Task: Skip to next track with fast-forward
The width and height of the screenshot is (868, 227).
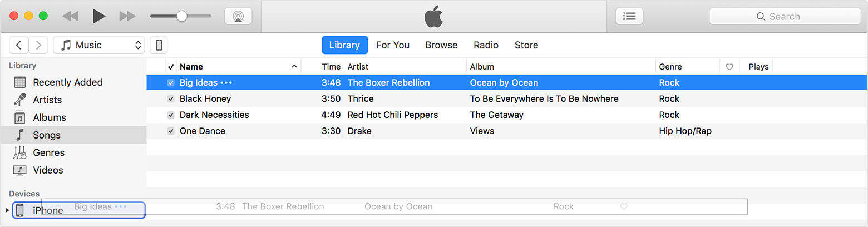Action: click(x=127, y=16)
